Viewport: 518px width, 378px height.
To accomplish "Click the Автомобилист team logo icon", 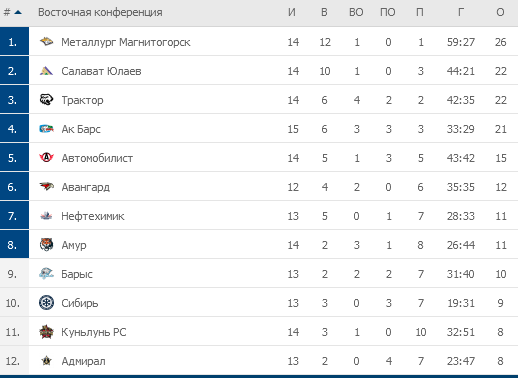I will click(46, 158).
